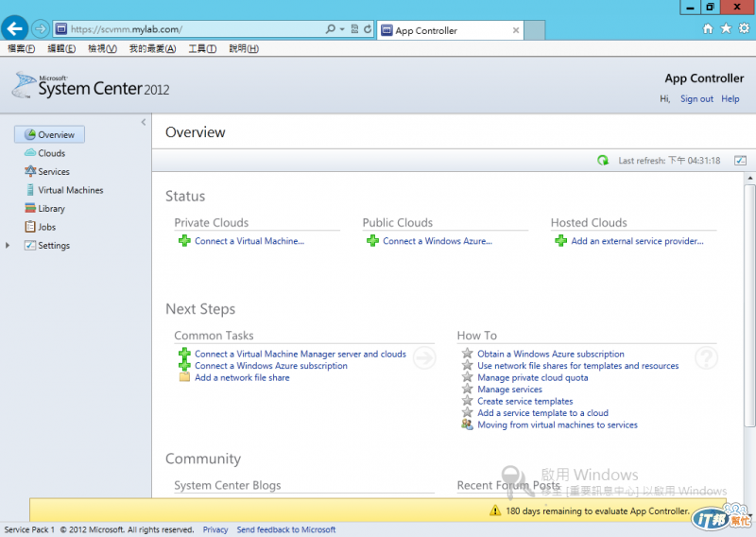Click folder icon beside Add a network file share
Viewport: 756px width, 537px height.
[x=184, y=377]
